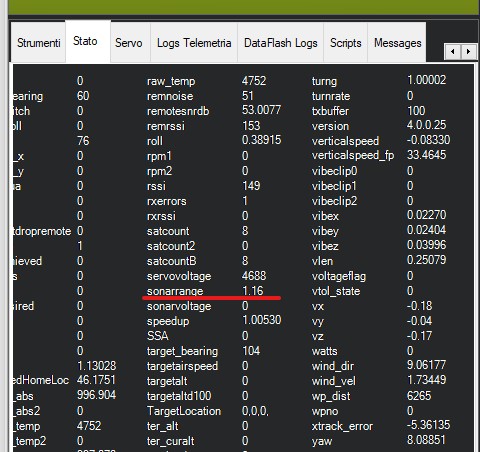
Task: Select the remotesnrdb label
Action: (178, 111)
